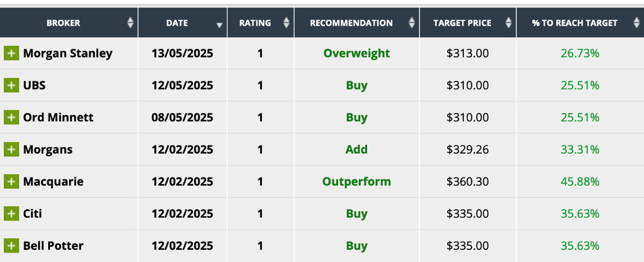Sort by Target Price using the arrows
644x262 pixels.
click(509, 23)
